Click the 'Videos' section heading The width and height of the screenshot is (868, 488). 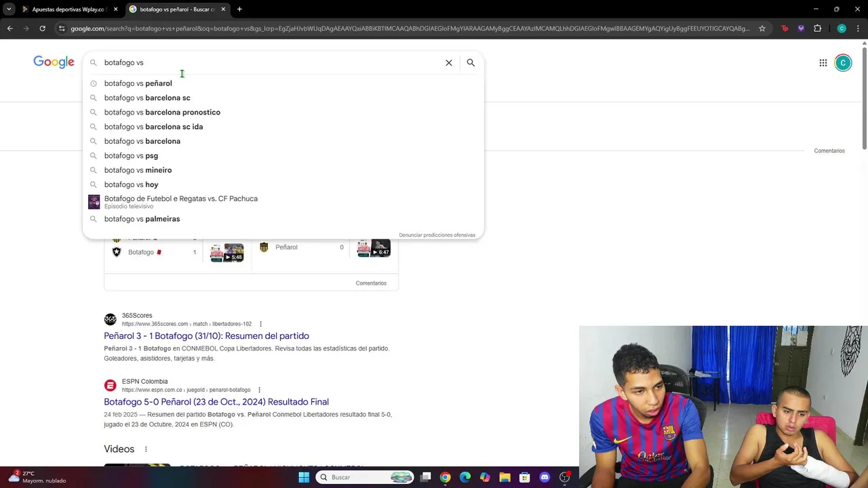pos(119,449)
